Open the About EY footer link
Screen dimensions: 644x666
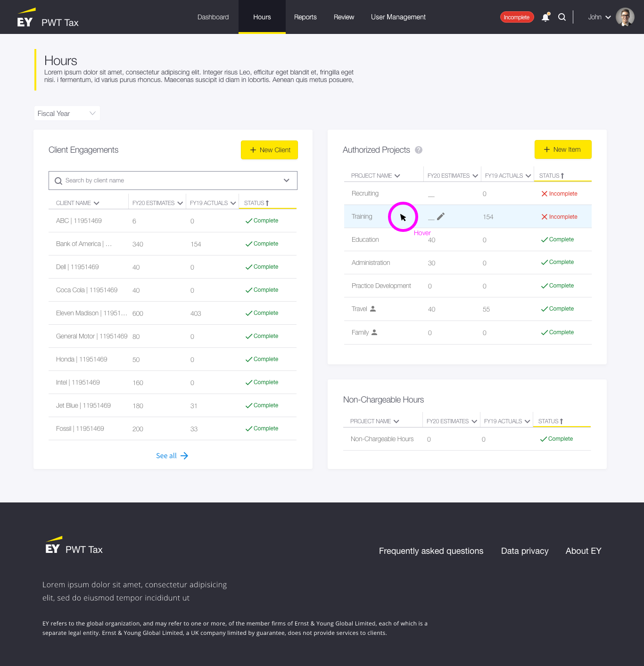(584, 551)
